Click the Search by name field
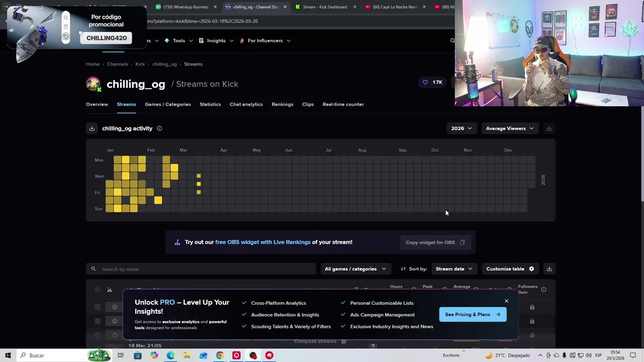Viewport: 644px width, 362px height. click(x=201, y=269)
